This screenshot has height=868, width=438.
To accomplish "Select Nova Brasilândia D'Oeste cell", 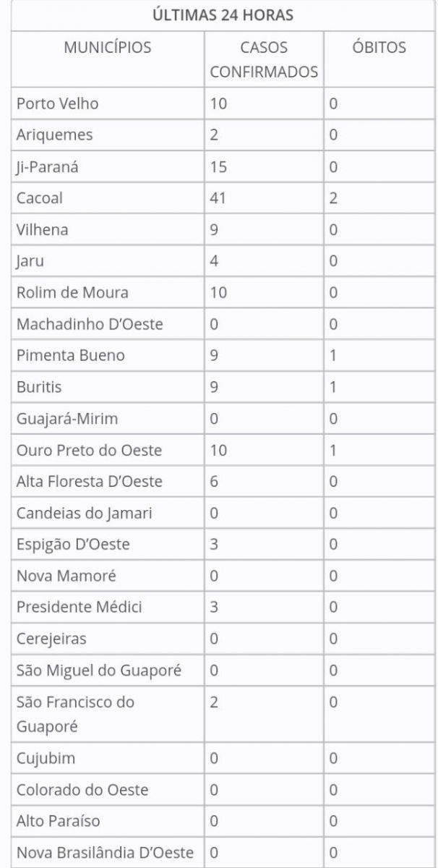I will [x=105, y=853].
